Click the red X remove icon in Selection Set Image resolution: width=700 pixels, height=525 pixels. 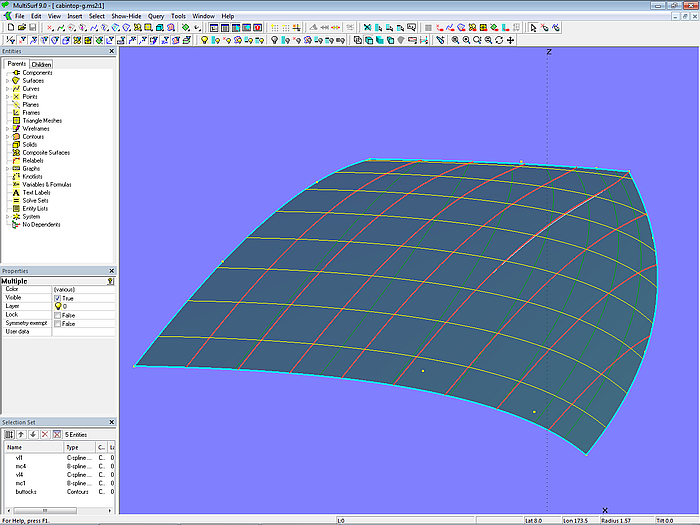44,434
